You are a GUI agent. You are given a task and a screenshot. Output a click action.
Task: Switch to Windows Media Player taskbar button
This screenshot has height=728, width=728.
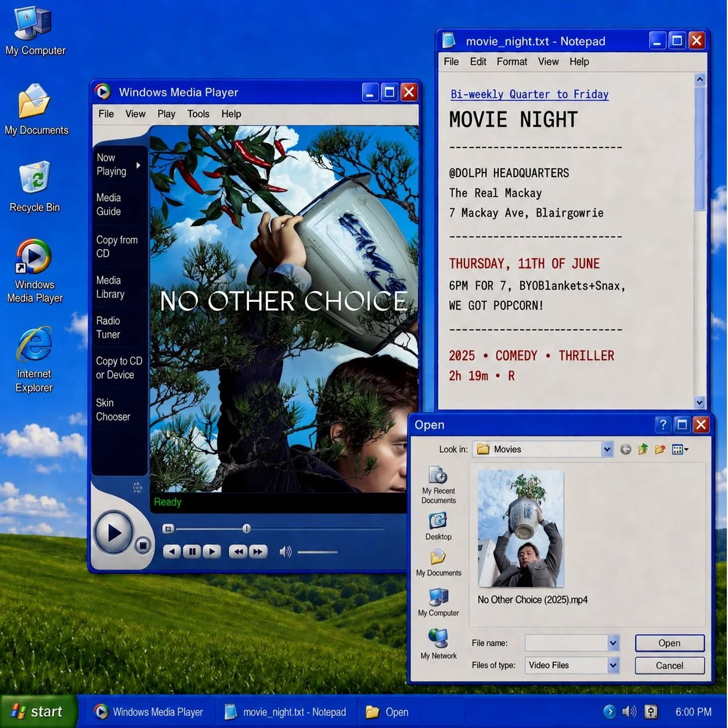click(149, 712)
